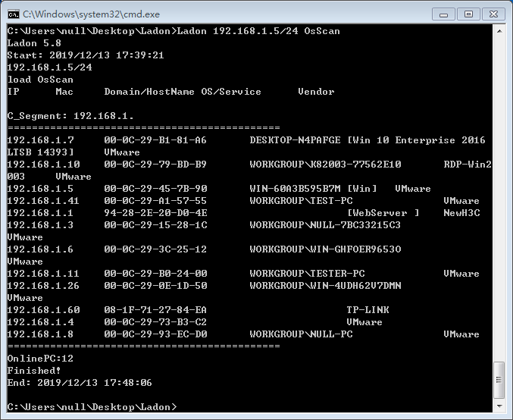Click hostname WORKGROUP\WIN-4UDH62V7DMN
The width and height of the screenshot is (513, 420).
(x=325, y=286)
